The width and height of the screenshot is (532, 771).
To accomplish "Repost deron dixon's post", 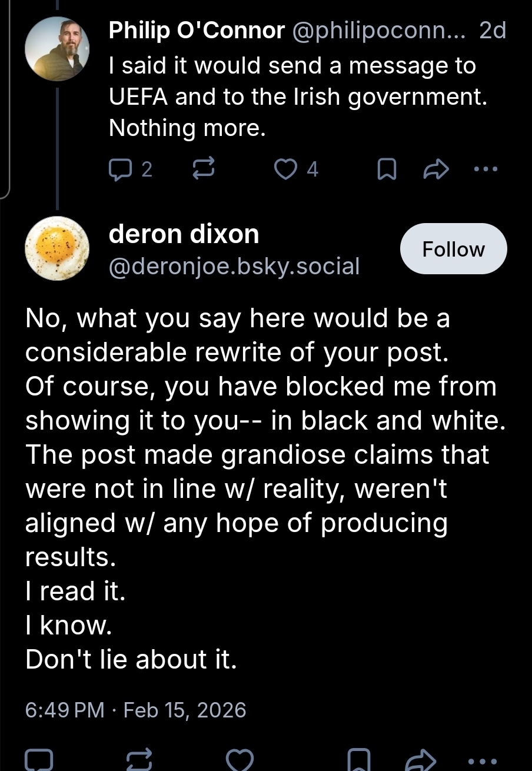I will tap(139, 759).
